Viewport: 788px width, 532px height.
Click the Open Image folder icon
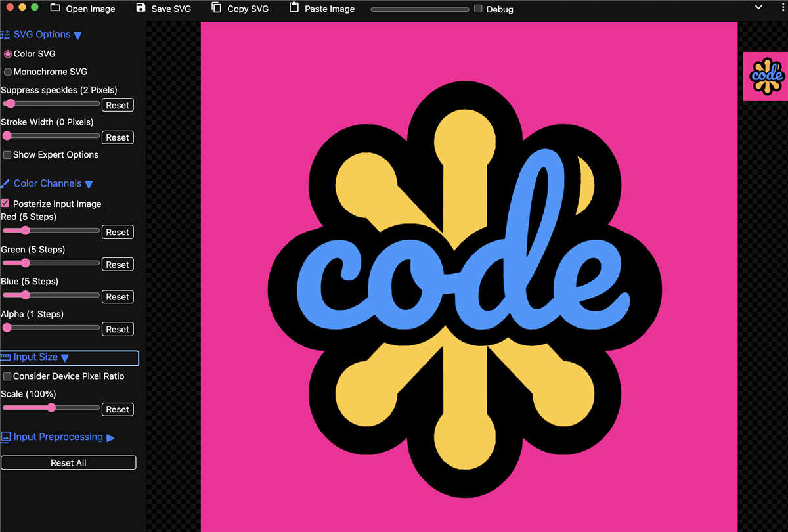point(55,8)
